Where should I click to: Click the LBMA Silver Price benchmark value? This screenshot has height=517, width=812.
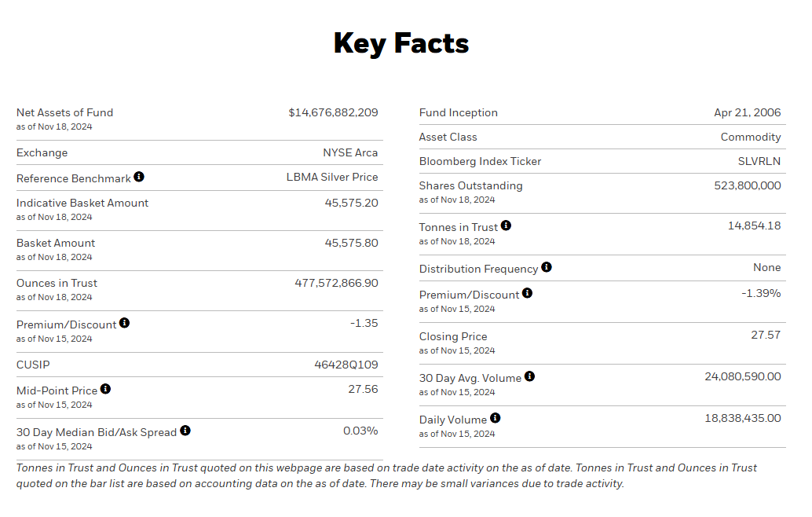[331, 177]
